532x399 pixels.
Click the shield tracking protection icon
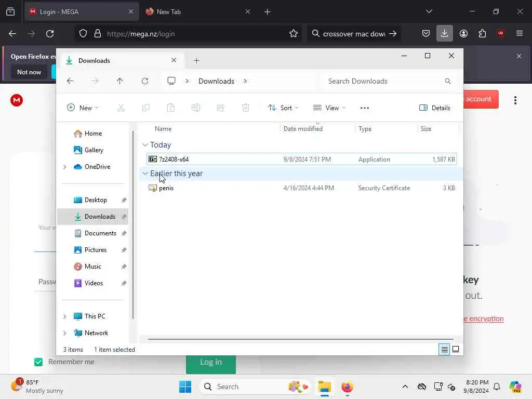83,34
